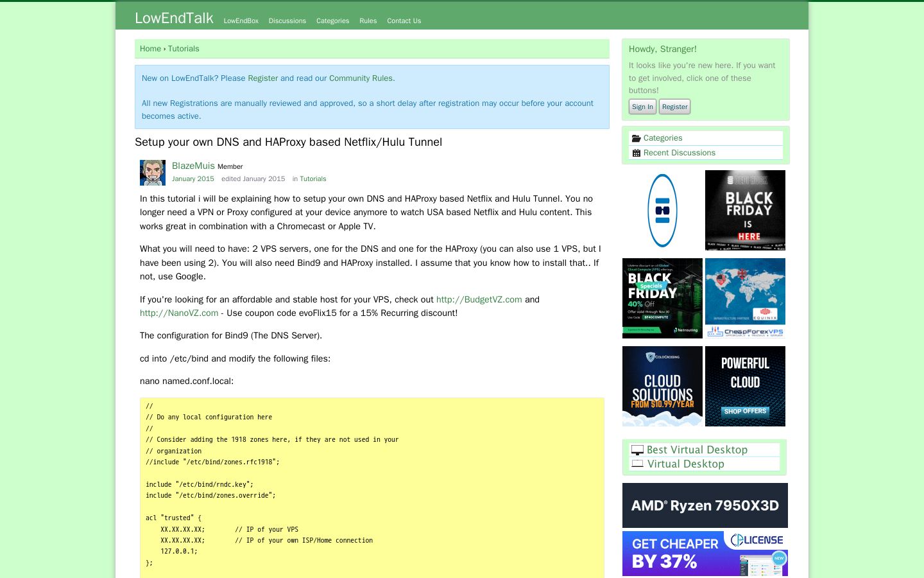Open LowEndBox from the top navigation
The image size is (924, 578).
click(x=241, y=21)
